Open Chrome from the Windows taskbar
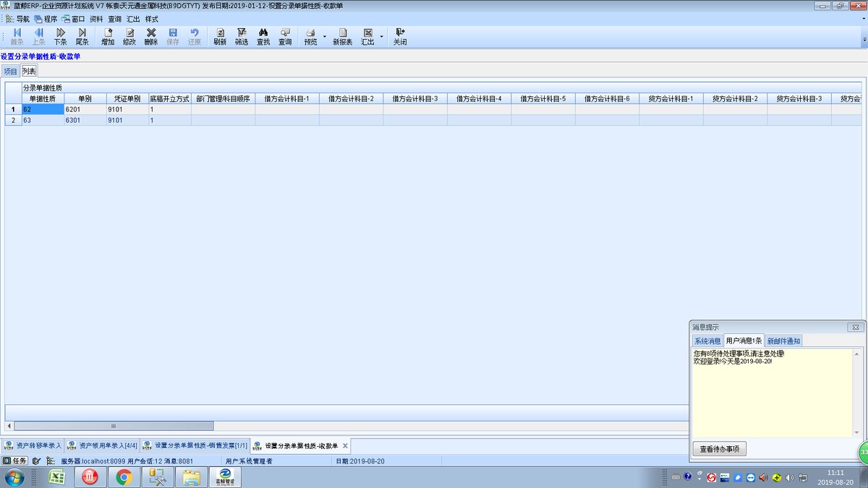 (124, 476)
